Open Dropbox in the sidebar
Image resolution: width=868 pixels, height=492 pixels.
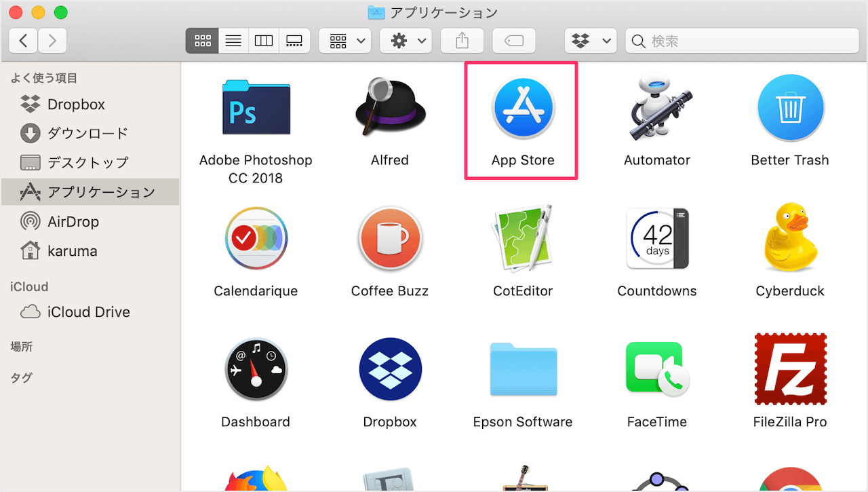(90, 105)
